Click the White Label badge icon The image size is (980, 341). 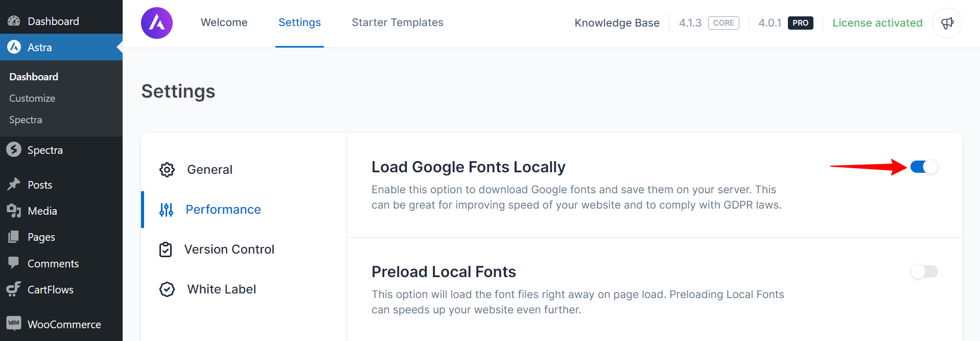[167, 289]
